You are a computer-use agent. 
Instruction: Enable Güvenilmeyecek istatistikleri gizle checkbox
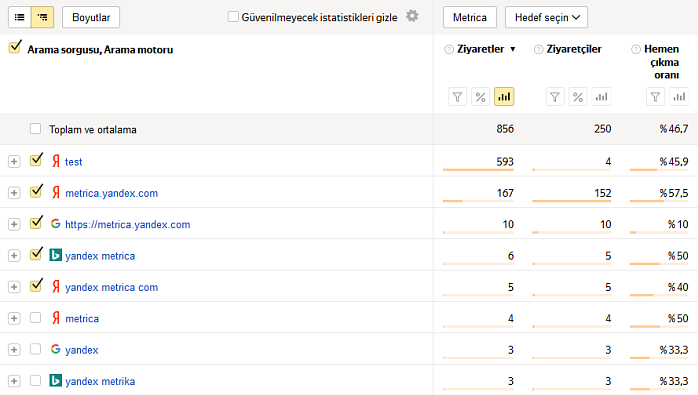pos(233,17)
